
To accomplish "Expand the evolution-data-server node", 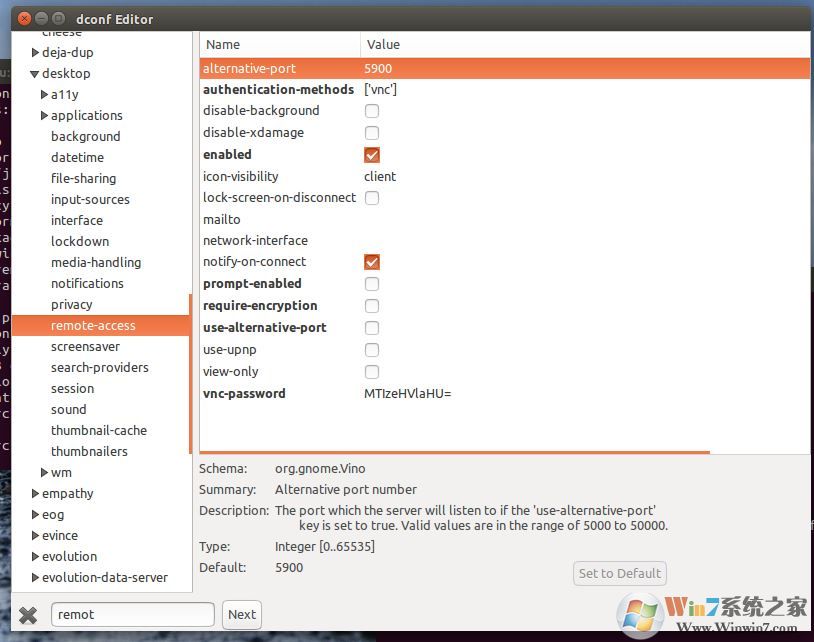I will click(35, 578).
